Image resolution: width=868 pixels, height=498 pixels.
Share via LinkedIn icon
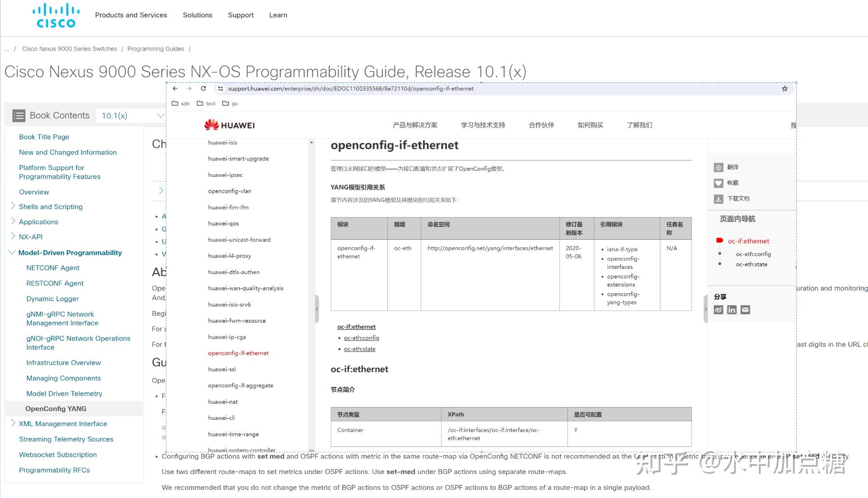(731, 310)
